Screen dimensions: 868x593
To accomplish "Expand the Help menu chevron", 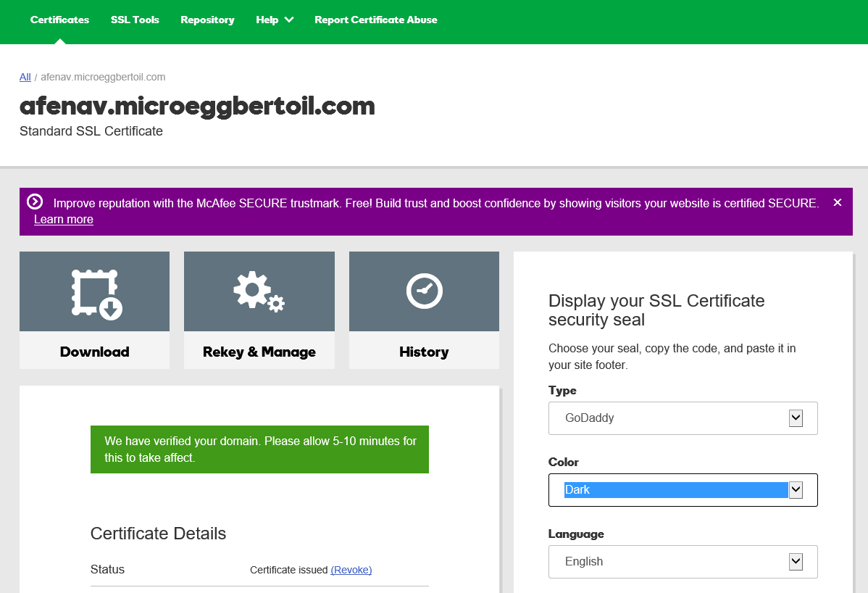I will click(289, 20).
